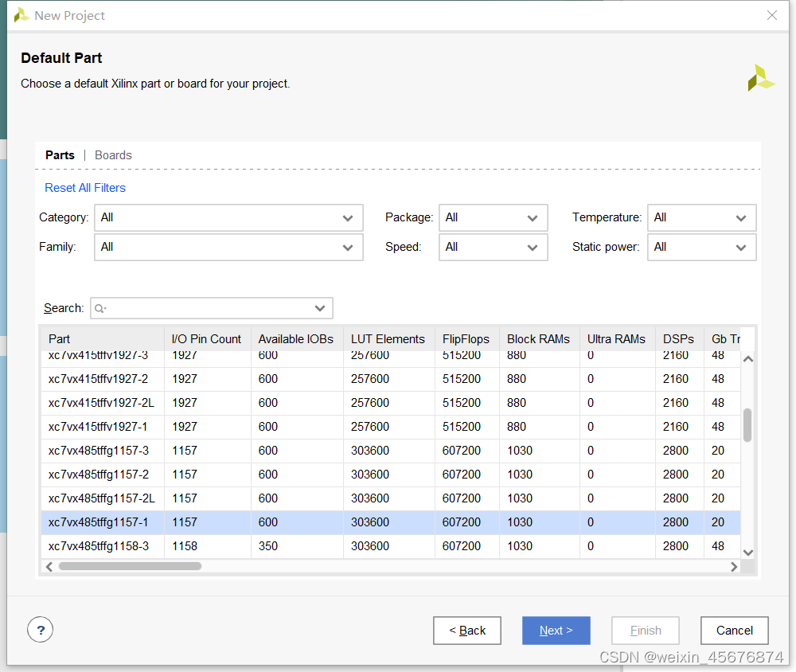Select part xc7vx415tffv1927-2
Image resolution: width=796 pixels, height=672 pixels.
(391, 379)
